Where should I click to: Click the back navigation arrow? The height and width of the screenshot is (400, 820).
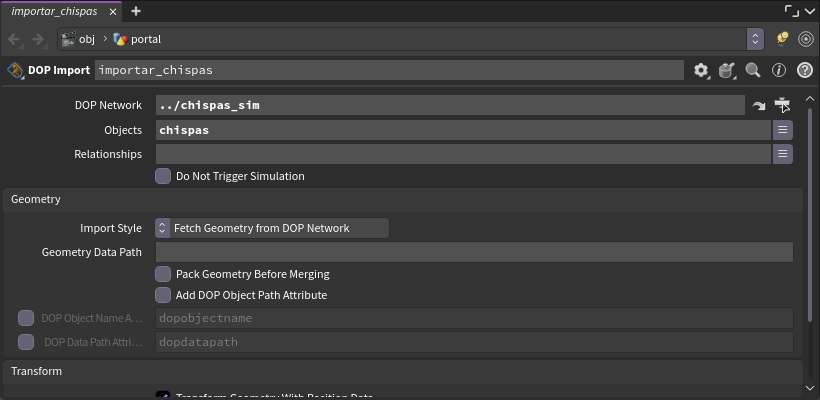(x=14, y=39)
